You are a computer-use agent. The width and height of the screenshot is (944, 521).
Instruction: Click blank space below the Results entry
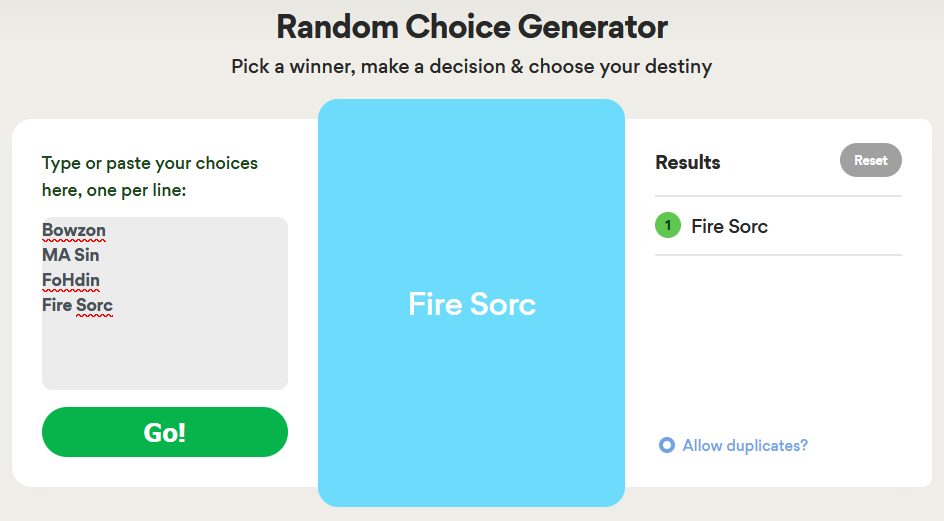[x=778, y=340]
